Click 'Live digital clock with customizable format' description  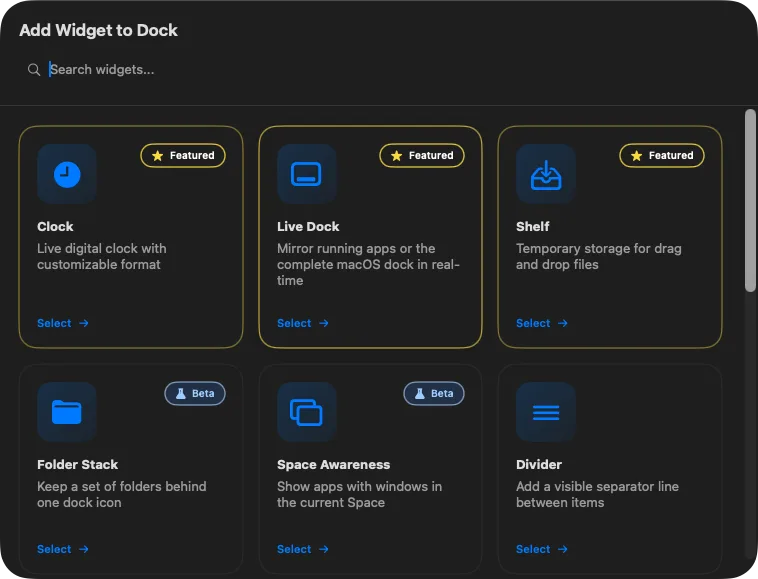(x=102, y=256)
